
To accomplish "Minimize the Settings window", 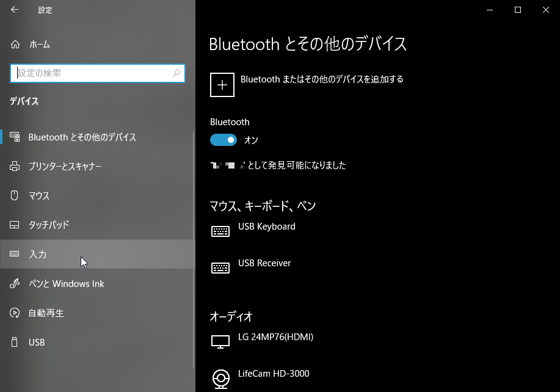I will pos(490,10).
